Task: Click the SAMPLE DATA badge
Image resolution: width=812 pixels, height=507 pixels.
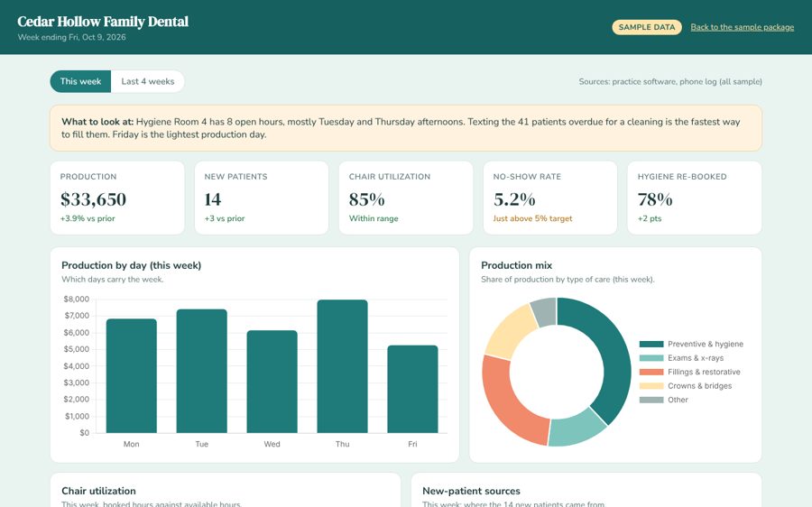Action: click(646, 27)
